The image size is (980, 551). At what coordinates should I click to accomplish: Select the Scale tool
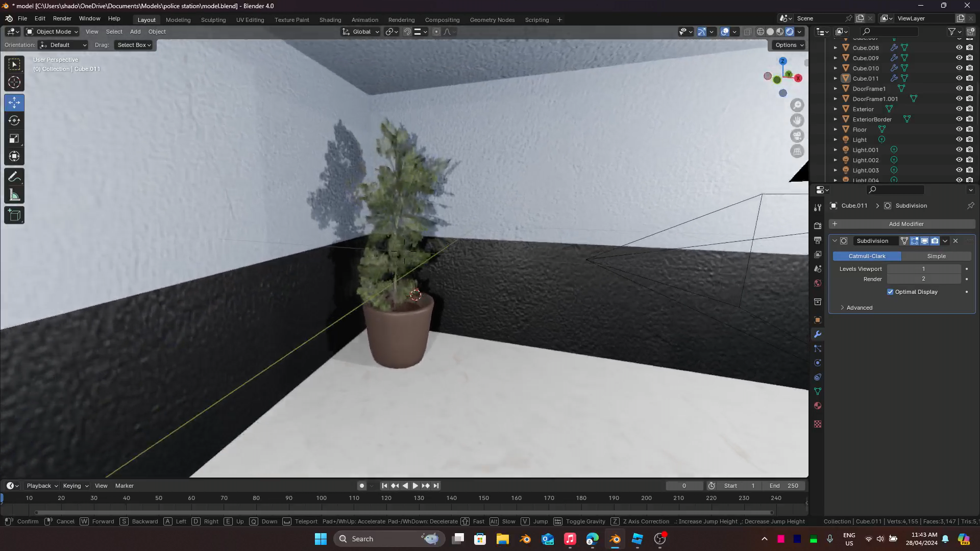coord(14,139)
